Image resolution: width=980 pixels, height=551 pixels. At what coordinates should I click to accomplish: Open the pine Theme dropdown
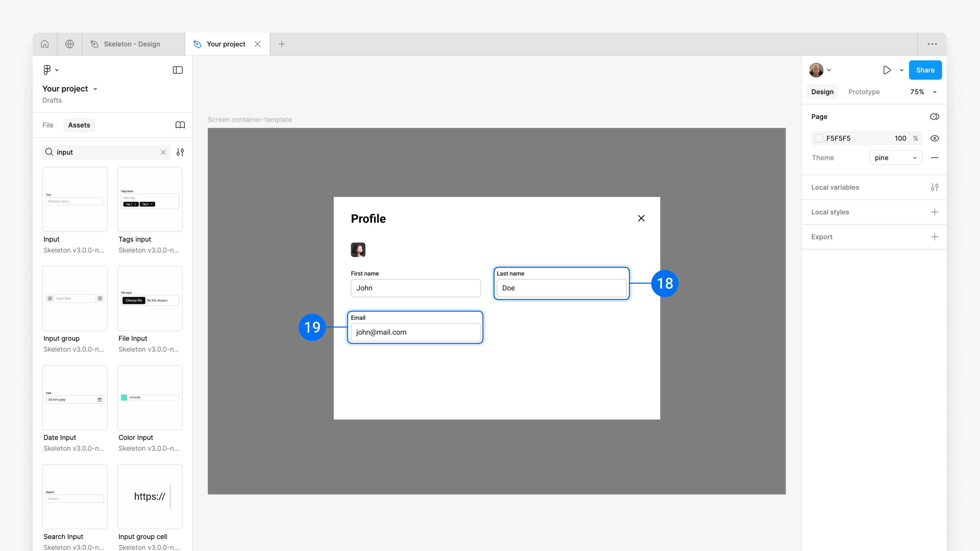tap(896, 158)
